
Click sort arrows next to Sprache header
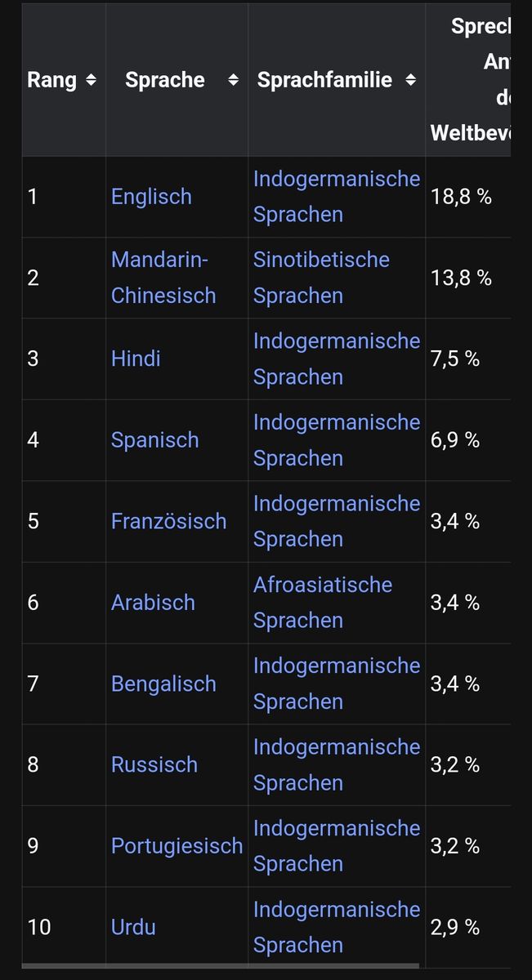pos(234,80)
